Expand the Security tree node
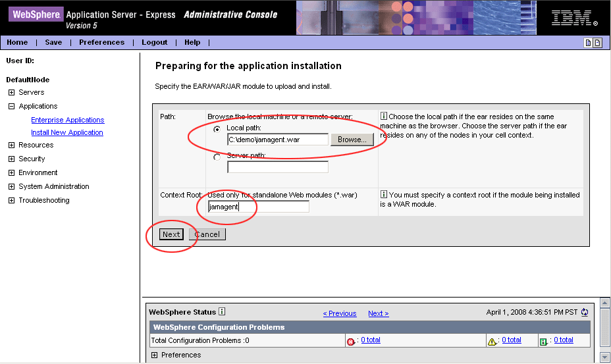Viewport: 611px width, 364px height. [12, 159]
